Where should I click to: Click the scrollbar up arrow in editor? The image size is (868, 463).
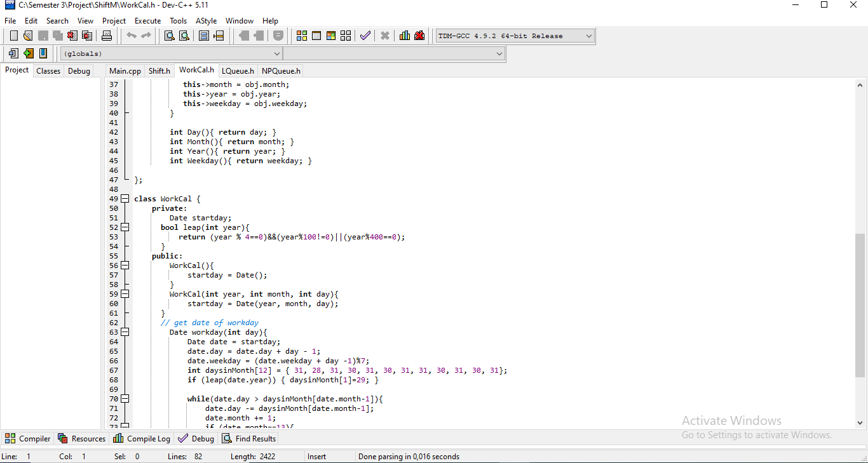(860, 85)
